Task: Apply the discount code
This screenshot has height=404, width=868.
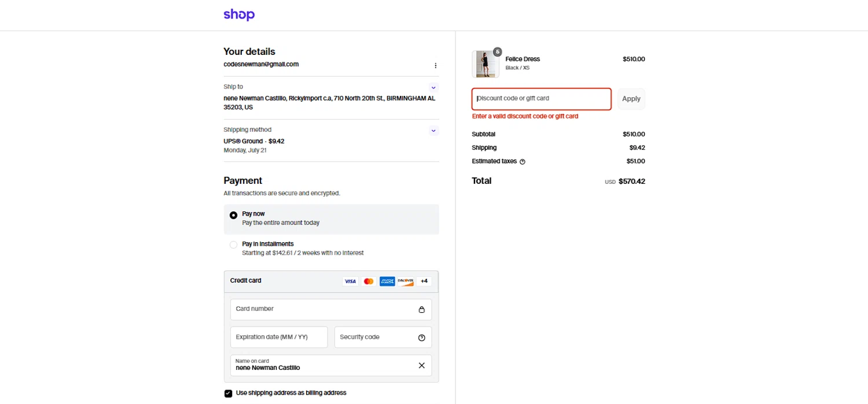Action: (x=631, y=99)
